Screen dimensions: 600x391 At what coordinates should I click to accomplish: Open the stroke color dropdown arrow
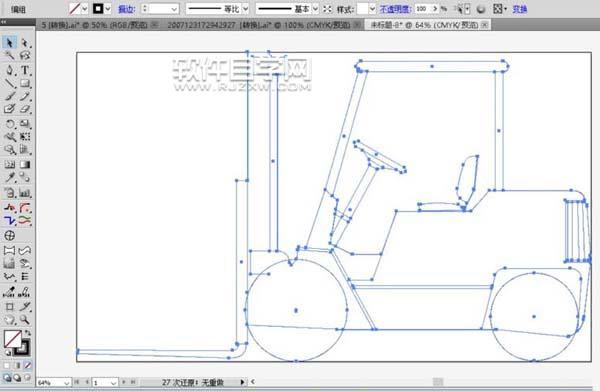[108, 8]
